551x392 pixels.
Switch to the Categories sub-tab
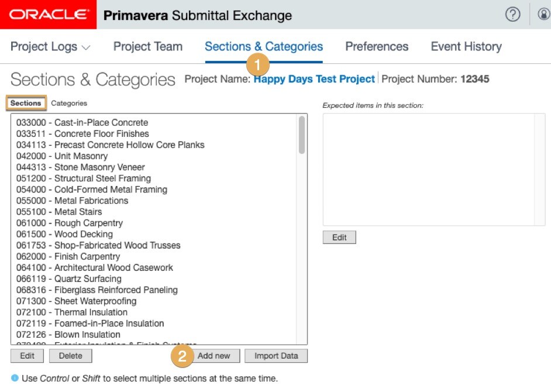click(69, 104)
